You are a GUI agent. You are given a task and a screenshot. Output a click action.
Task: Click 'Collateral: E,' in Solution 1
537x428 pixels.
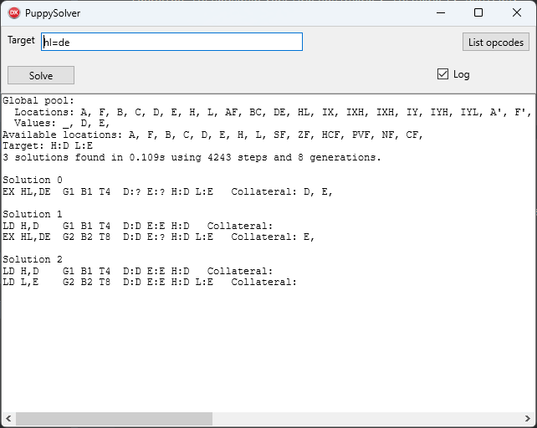pyautogui.click(x=273, y=237)
